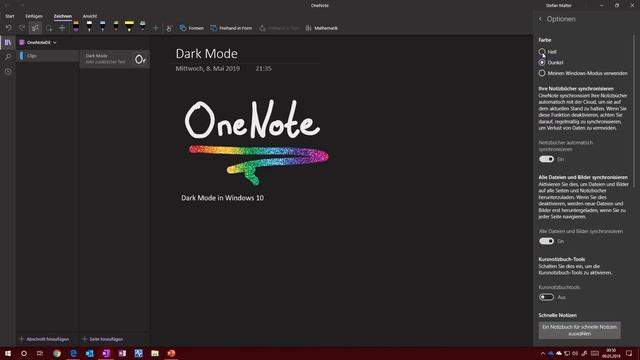Switch to the Zeichnen tab
Image resolution: width=640 pixels, height=360 pixels.
[63, 16]
